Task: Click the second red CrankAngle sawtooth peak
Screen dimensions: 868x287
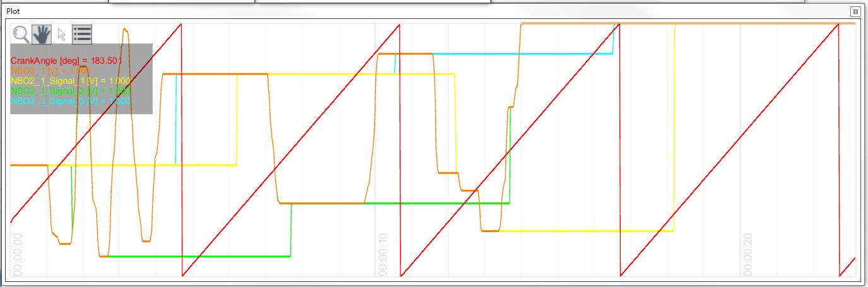Action: pos(400,25)
